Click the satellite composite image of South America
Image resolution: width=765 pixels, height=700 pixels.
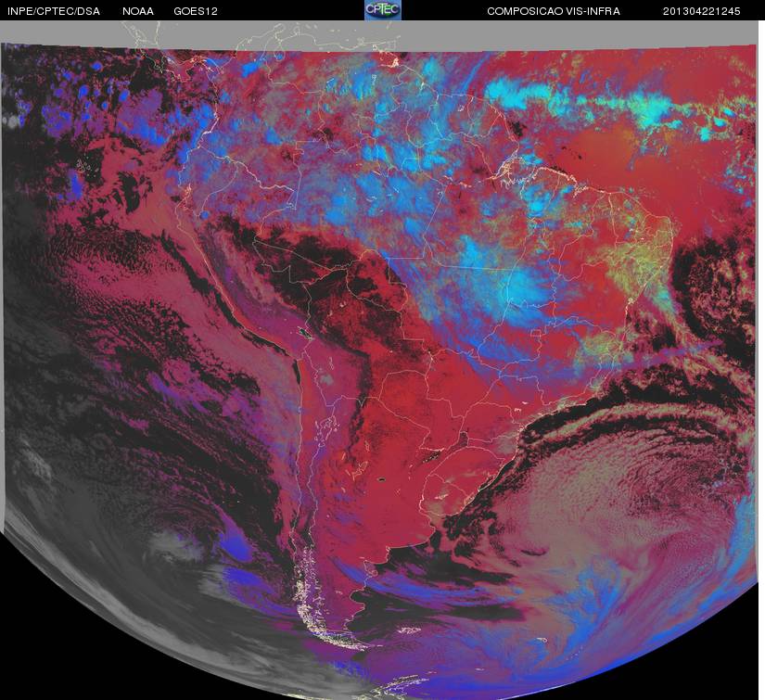[x=380, y=360]
